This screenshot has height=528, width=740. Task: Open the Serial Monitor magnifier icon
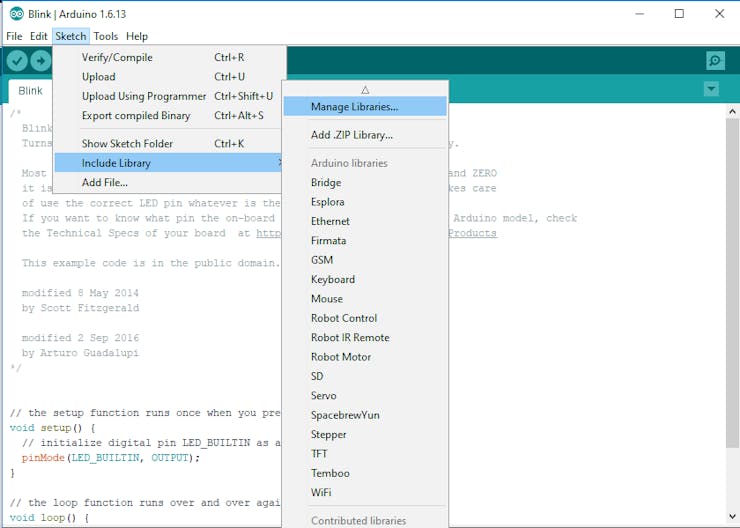point(715,60)
